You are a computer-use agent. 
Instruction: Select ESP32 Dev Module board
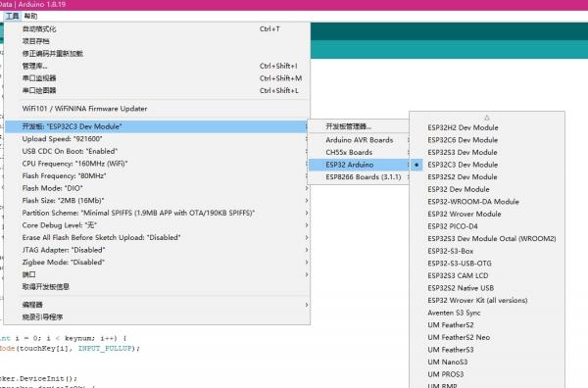coord(487,189)
